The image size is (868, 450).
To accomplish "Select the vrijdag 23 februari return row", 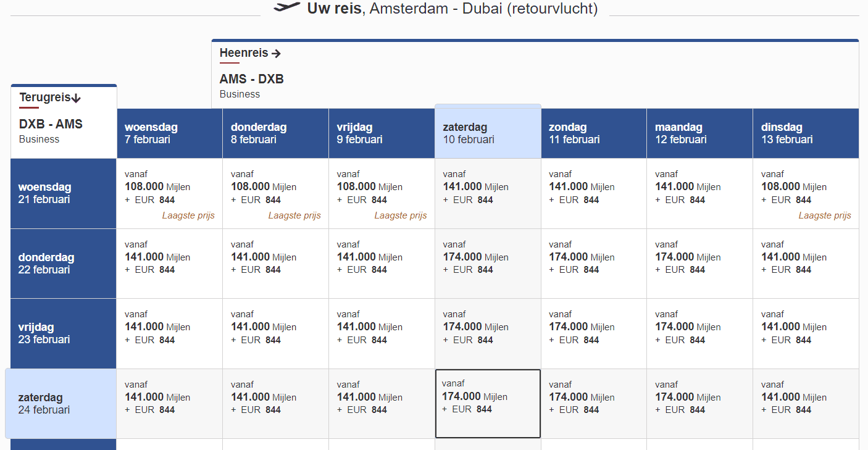I will 63,333.
